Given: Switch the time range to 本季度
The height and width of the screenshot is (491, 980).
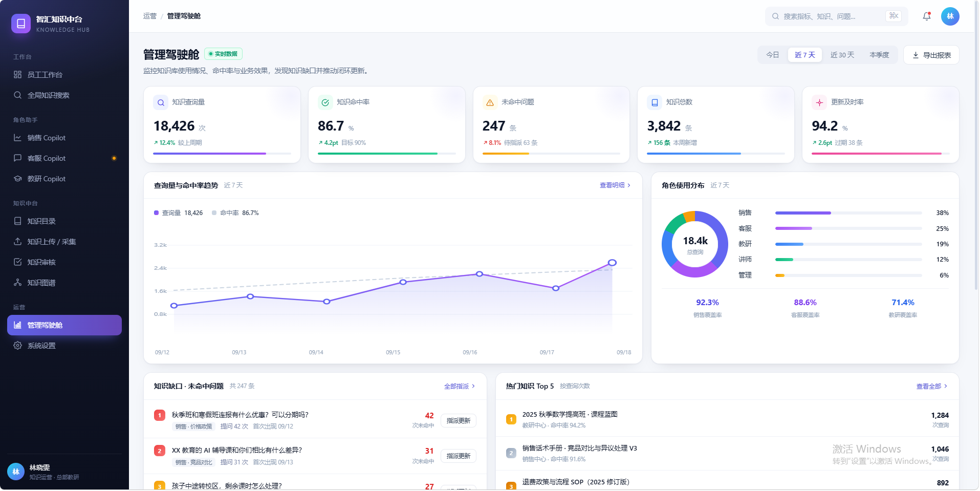Looking at the screenshot, I should 879,55.
